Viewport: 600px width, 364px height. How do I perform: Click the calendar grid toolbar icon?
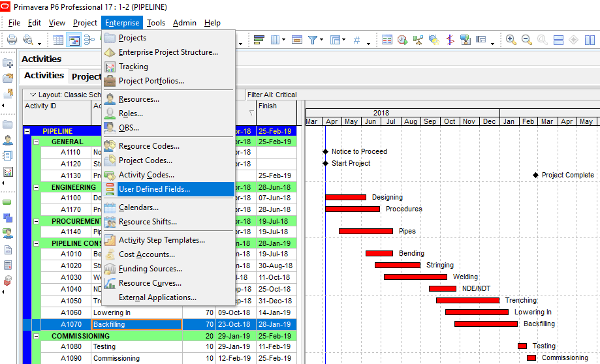pos(387,40)
